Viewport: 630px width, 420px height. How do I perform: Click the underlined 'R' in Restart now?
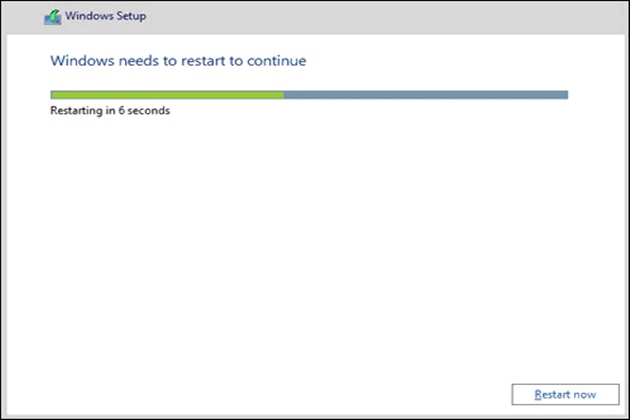pos(538,394)
